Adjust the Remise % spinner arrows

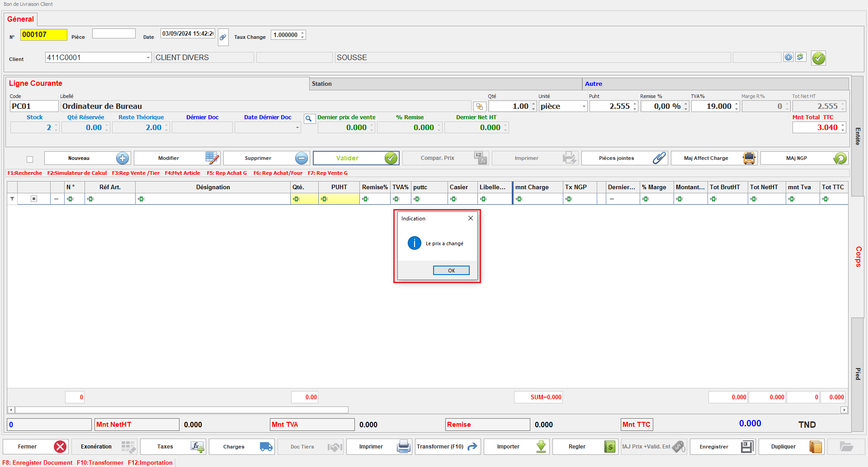pos(686,107)
